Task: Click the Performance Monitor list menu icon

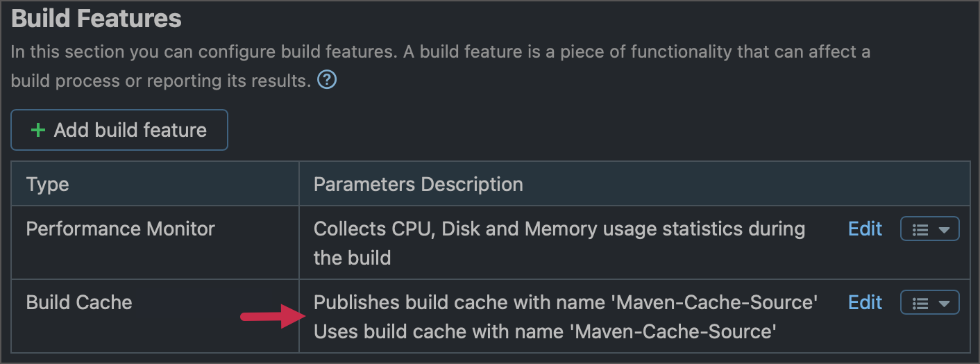Action: 920,229
